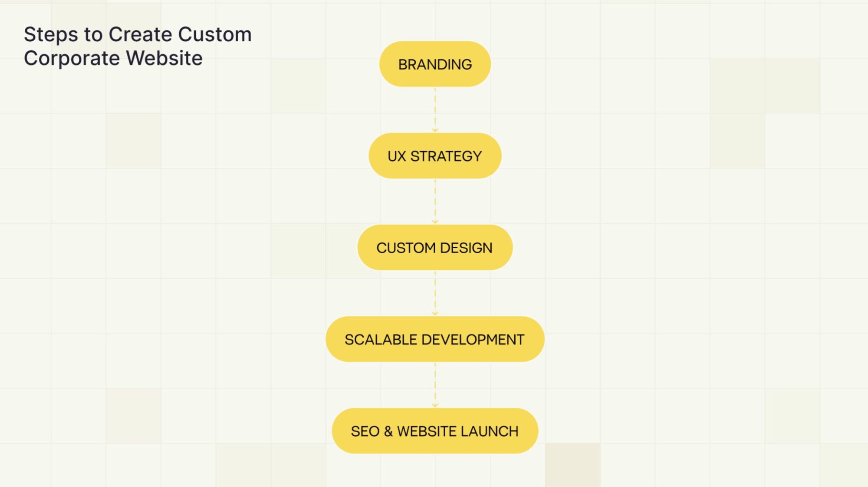Select dashed connector between BRANDING and UX STRATEGY

coord(435,108)
